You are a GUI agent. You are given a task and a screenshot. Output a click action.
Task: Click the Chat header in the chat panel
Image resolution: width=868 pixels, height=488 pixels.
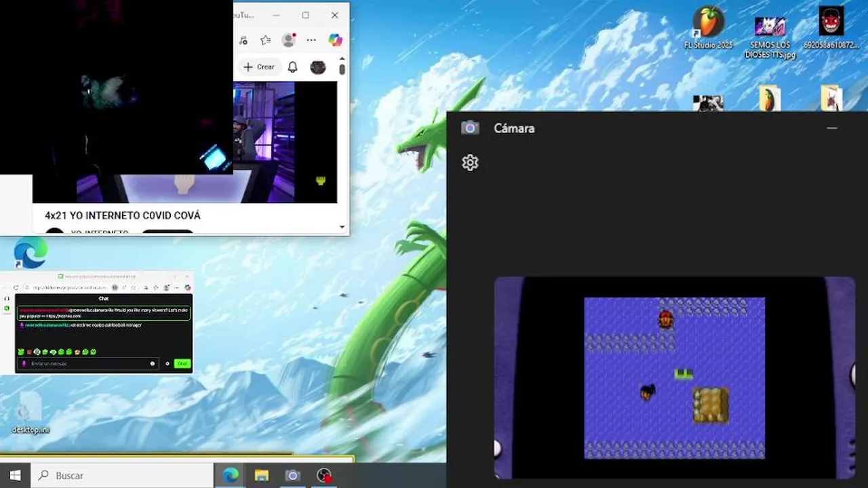coord(104,298)
